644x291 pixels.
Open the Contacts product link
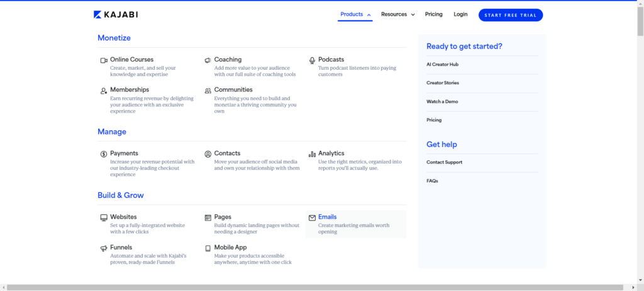pos(227,153)
